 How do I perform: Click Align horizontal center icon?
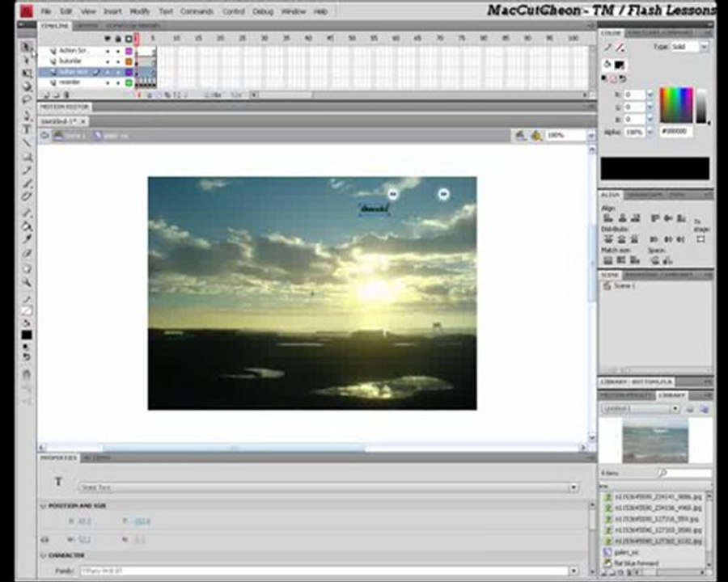coord(622,218)
